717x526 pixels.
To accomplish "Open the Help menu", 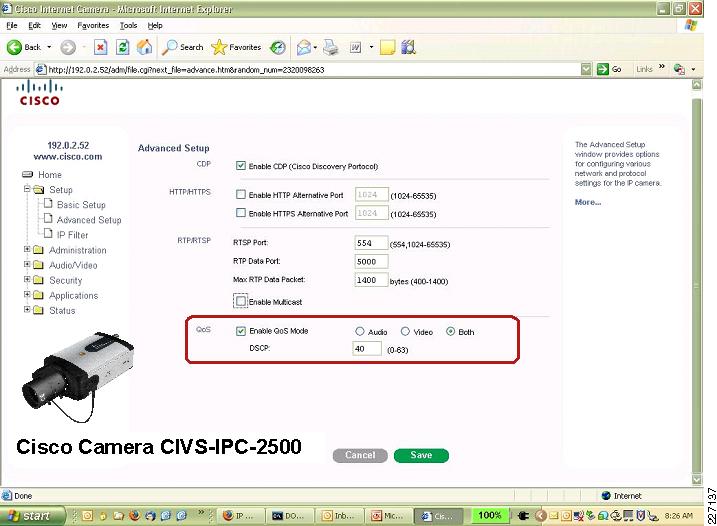I will tap(155, 26).
